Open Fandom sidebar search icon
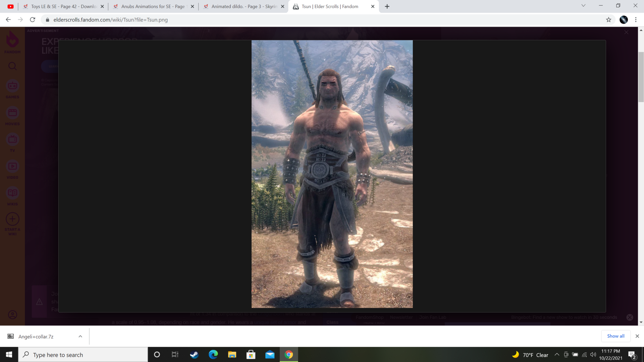644x362 pixels. [12, 66]
